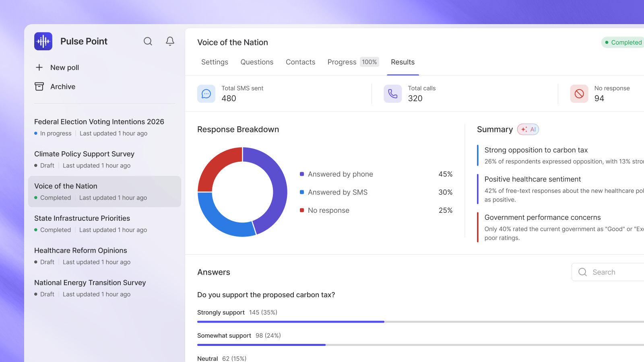Image resolution: width=644 pixels, height=362 pixels.
Task: Click the Strongly support 145 (35%) label
Action: 237,313
